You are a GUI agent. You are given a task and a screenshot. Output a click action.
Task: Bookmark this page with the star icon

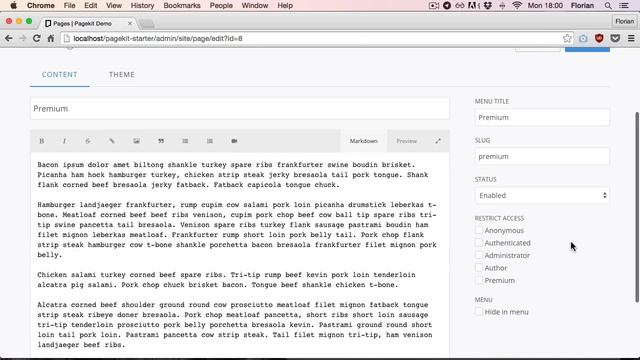567,38
